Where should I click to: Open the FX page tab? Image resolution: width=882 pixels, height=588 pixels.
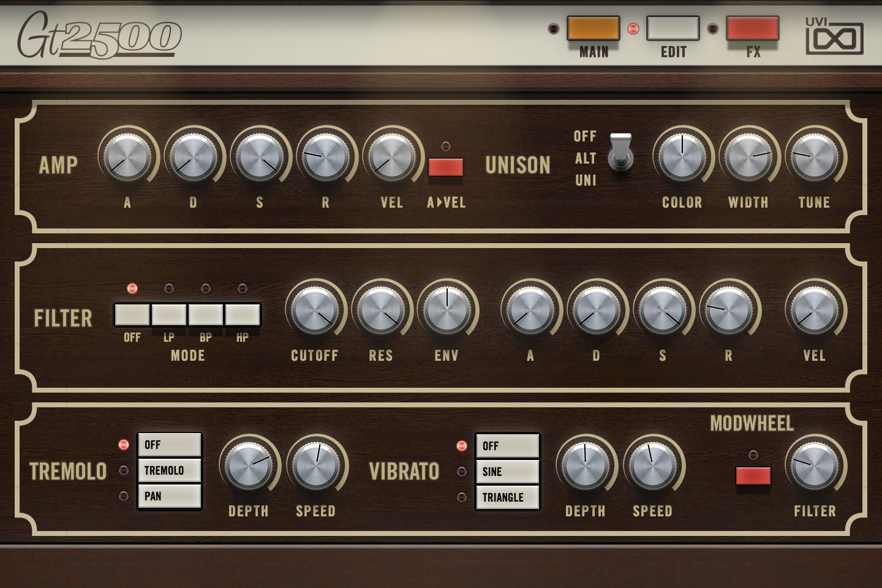tap(752, 29)
